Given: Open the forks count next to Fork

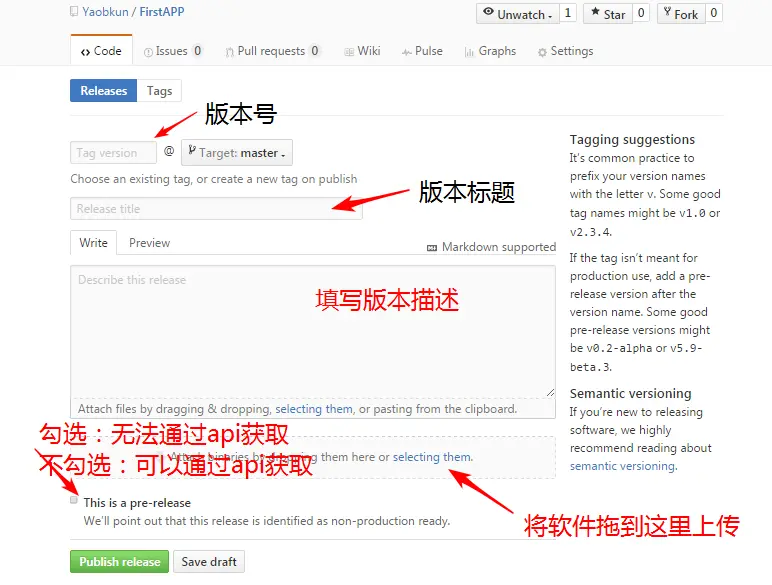Looking at the screenshot, I should pyautogui.click(x=713, y=13).
